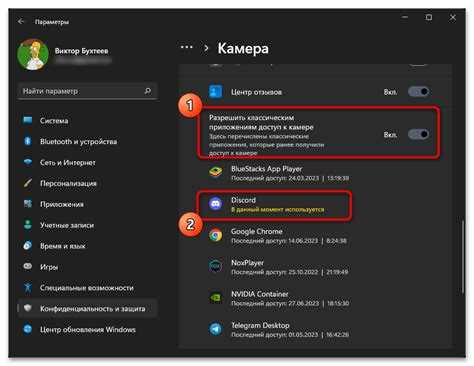Click Конфиденциальность и защита shield icon

(x=28, y=308)
